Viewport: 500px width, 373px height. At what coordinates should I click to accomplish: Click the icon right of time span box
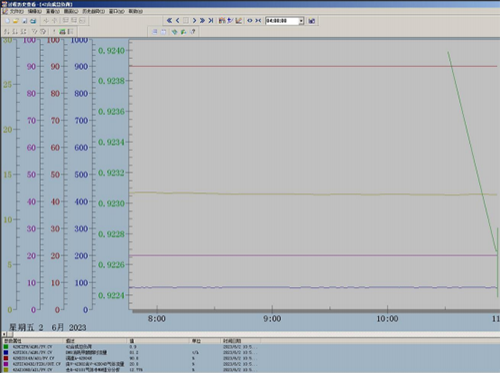point(312,21)
